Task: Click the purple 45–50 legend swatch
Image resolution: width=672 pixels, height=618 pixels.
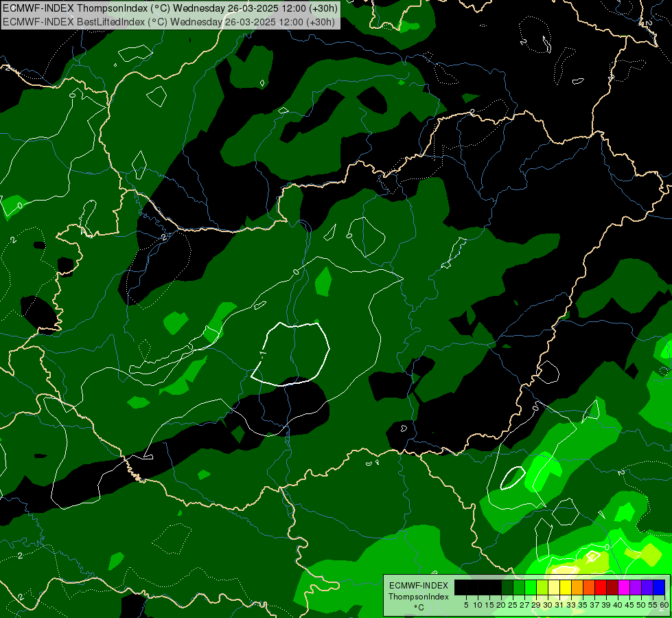Action: [x=636, y=587]
